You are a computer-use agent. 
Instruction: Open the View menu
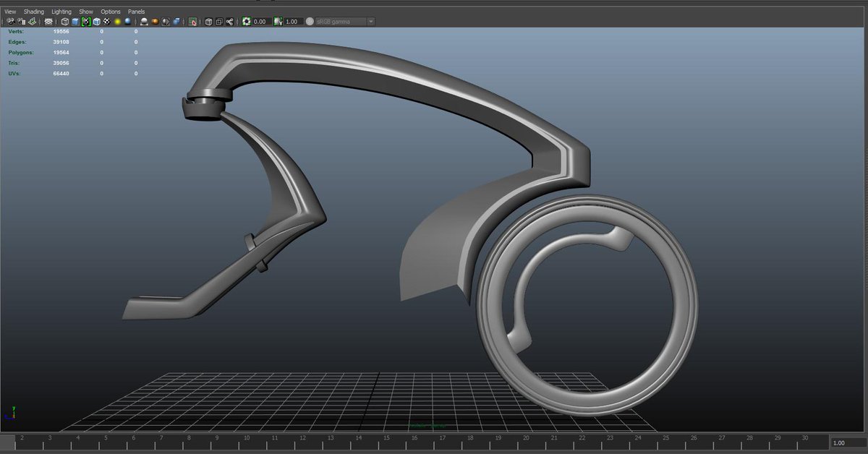click(x=9, y=11)
